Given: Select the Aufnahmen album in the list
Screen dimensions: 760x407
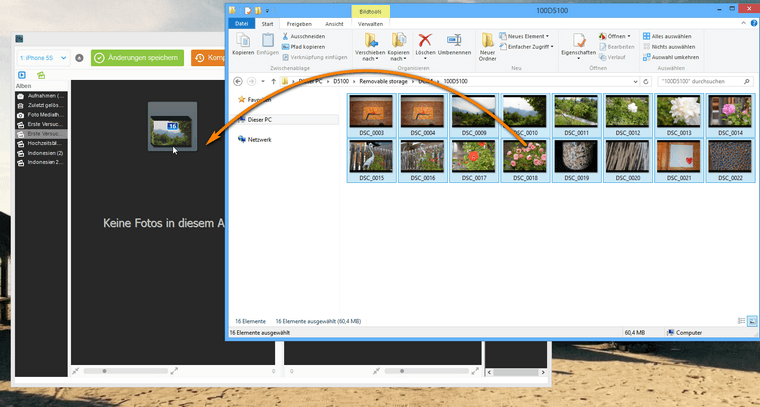Looking at the screenshot, I should coord(41,96).
